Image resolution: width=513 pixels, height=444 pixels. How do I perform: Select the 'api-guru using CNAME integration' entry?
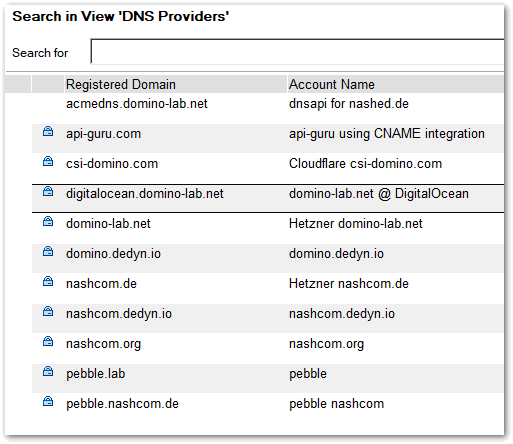point(387,134)
